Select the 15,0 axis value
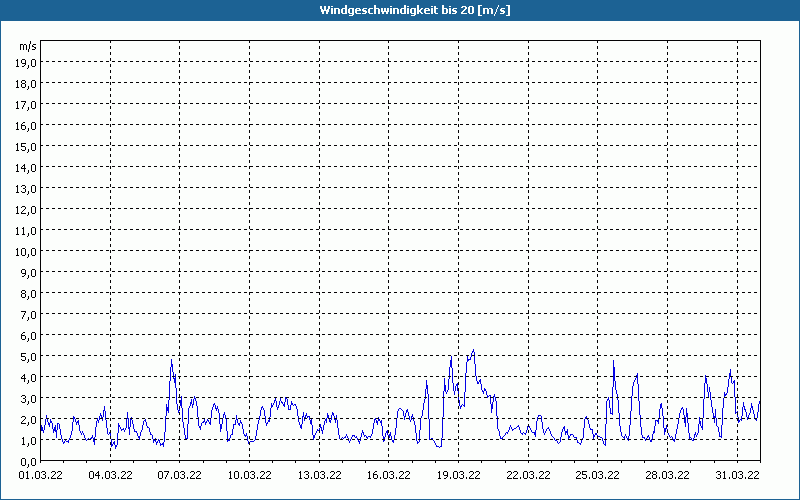 click(26, 146)
